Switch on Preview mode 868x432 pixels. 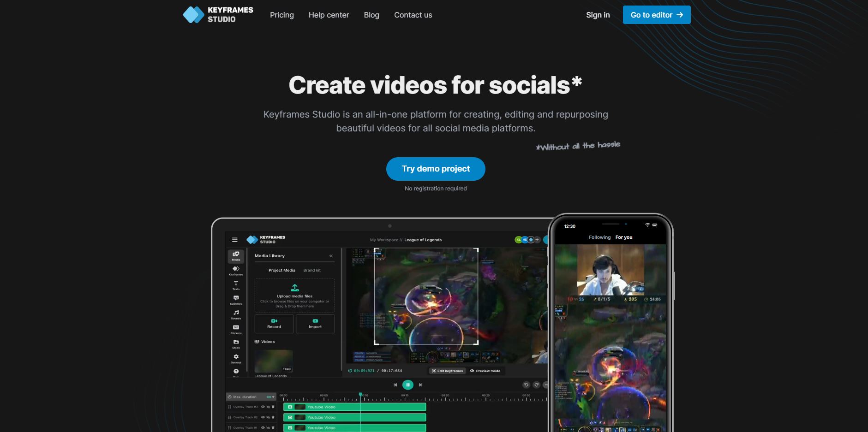pos(485,371)
